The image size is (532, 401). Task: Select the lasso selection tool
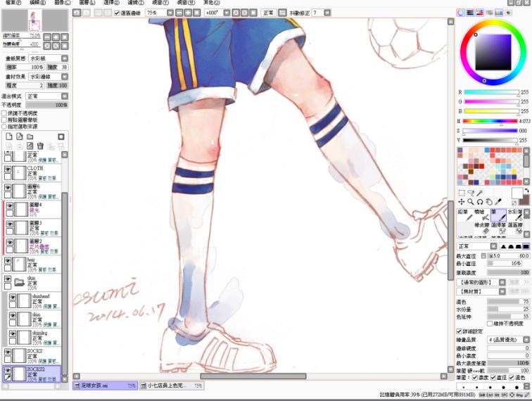coord(471,193)
